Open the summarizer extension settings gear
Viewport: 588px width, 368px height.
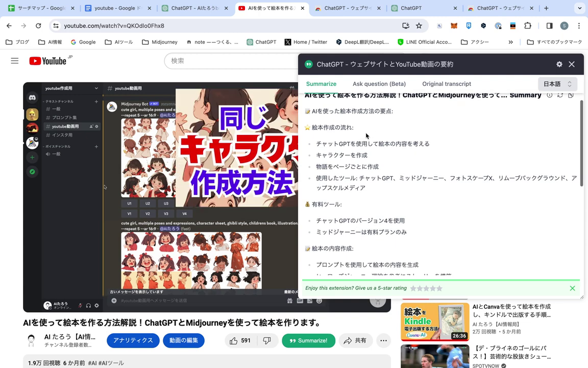[x=559, y=64]
